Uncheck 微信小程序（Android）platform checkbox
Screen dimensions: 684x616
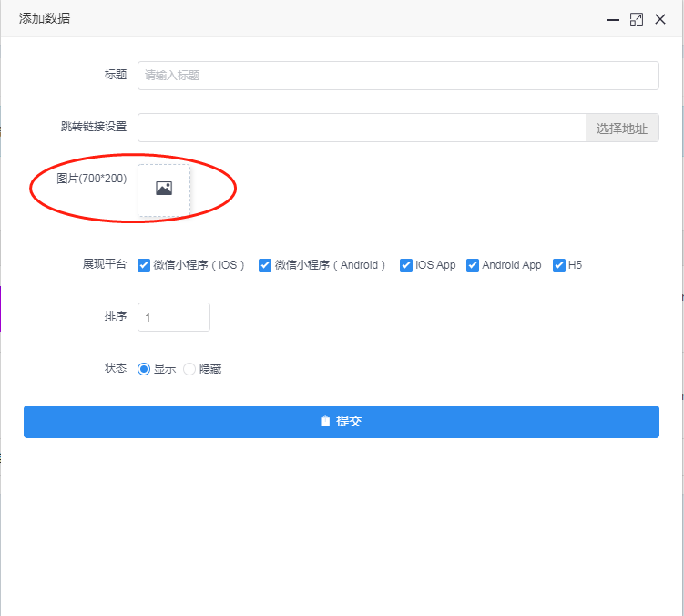[265, 265]
